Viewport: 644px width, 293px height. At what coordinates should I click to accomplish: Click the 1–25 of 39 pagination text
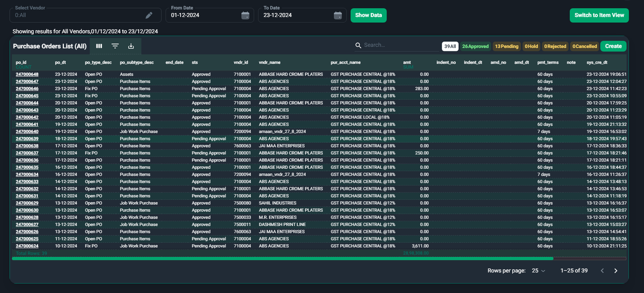click(x=574, y=271)
